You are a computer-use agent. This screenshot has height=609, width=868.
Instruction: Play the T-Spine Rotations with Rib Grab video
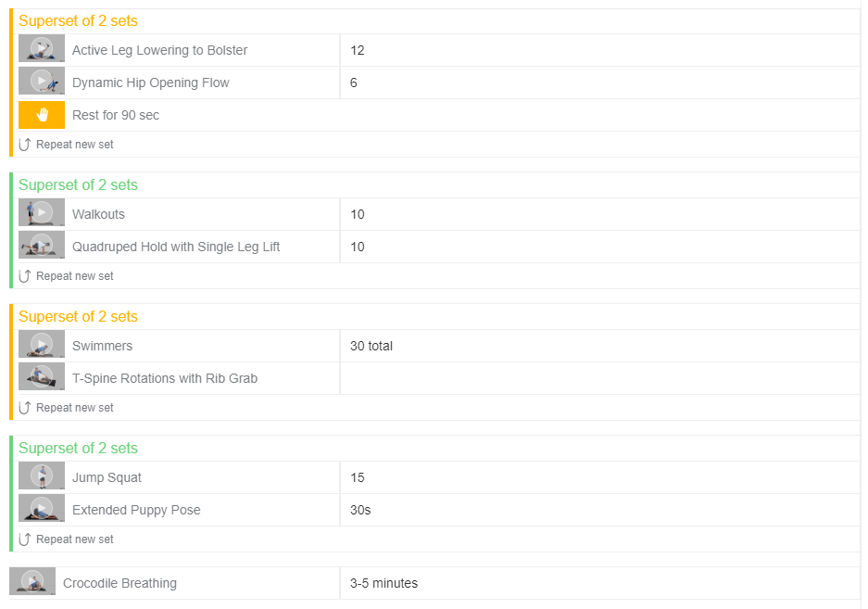click(x=42, y=377)
